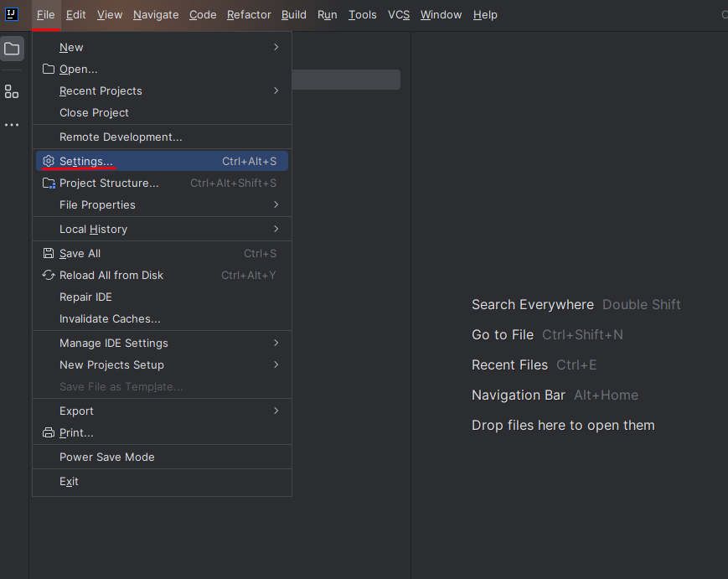The height and width of the screenshot is (579, 728).
Task: Choose Save All menu entry
Action: (x=162, y=254)
